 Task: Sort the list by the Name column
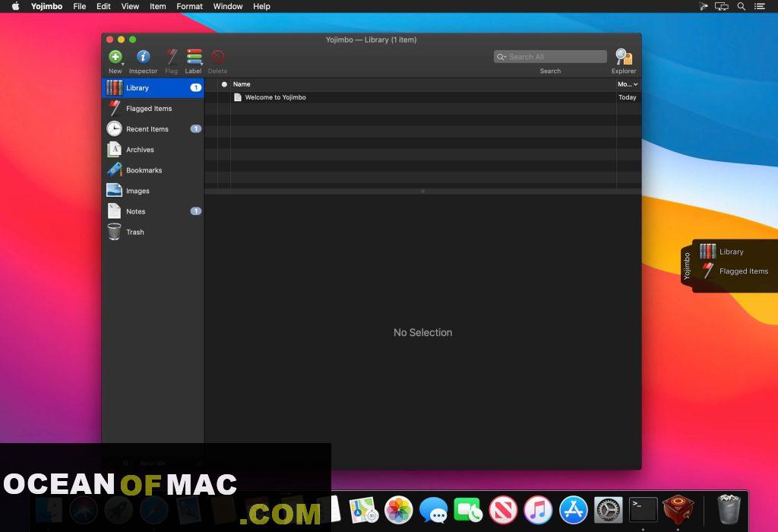pyautogui.click(x=422, y=84)
